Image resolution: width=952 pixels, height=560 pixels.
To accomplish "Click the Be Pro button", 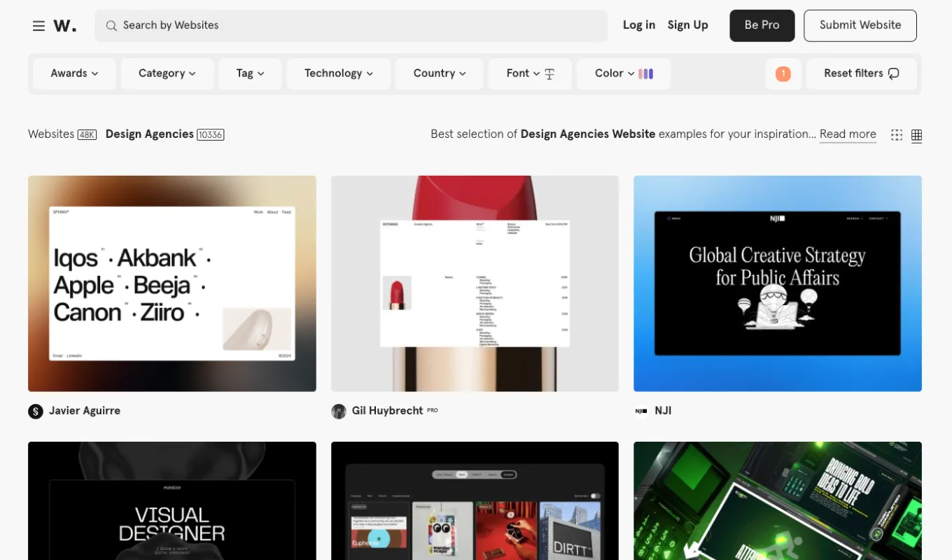I will [762, 25].
